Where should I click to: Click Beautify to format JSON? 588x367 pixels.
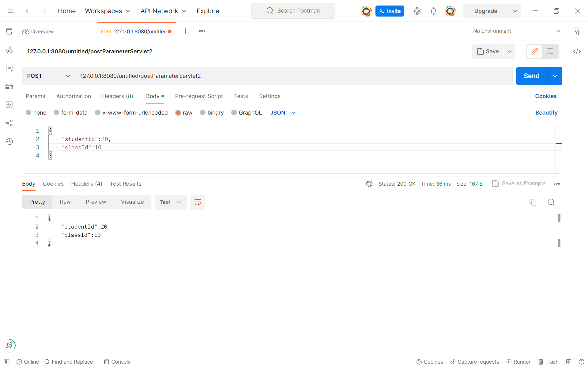pyautogui.click(x=546, y=113)
